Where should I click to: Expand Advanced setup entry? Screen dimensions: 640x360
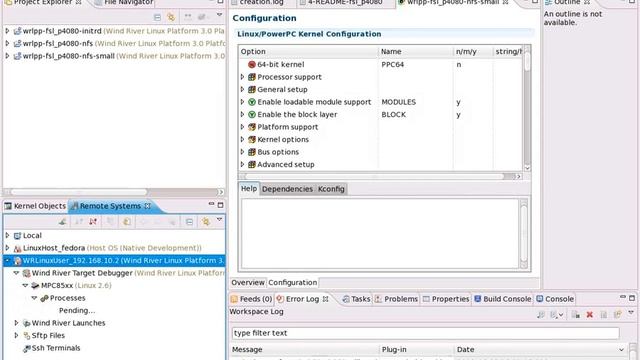(x=242, y=164)
